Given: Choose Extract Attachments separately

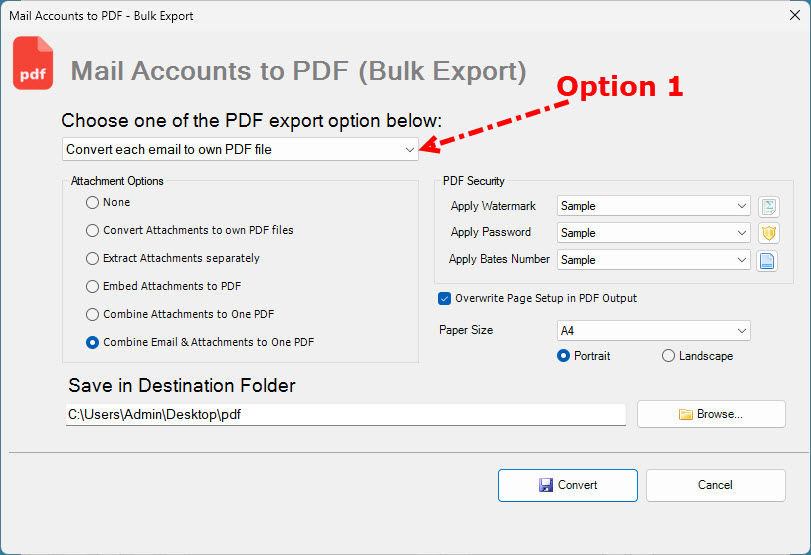Looking at the screenshot, I should 93,258.
